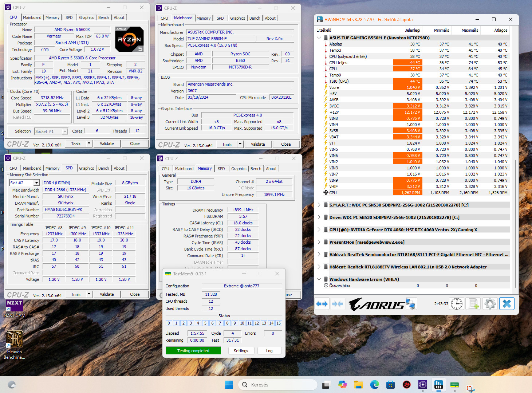Open Microsoft Store from the taskbar
This screenshot has height=393, width=532.
tap(390, 385)
